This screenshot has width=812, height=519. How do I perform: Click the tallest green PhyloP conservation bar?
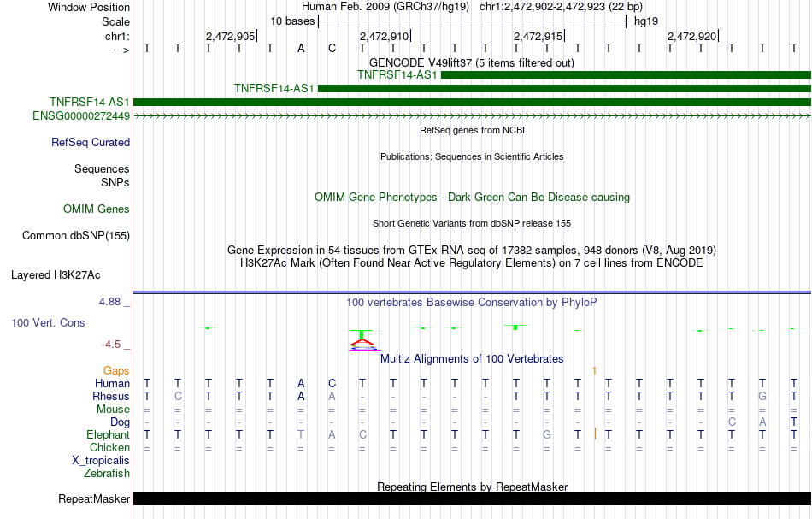(362, 334)
